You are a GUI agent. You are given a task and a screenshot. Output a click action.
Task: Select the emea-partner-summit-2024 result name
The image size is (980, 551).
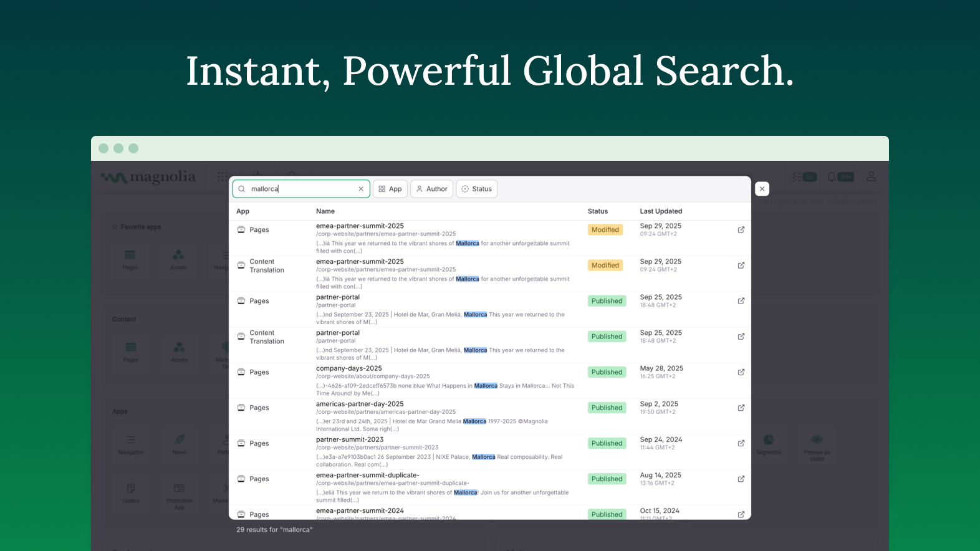(360, 510)
